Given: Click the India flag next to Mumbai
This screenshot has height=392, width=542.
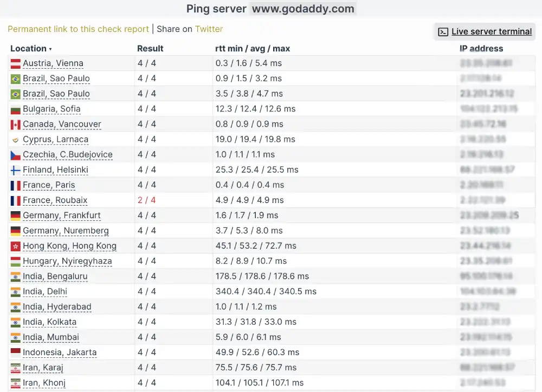Looking at the screenshot, I should [15, 337].
